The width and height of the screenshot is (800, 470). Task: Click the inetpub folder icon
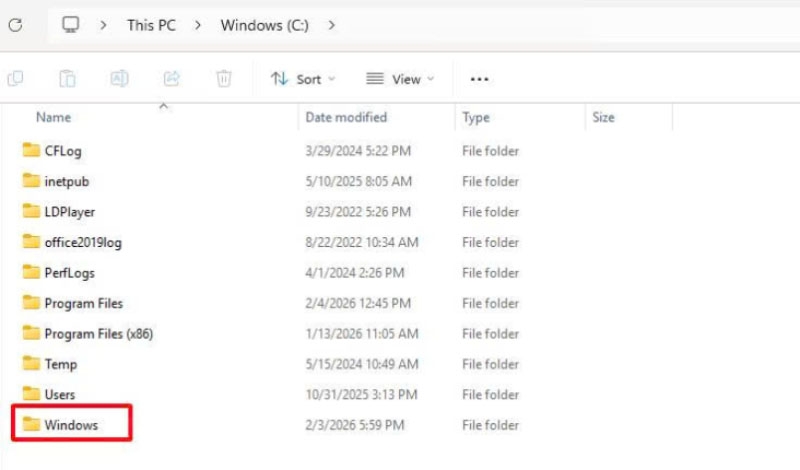click(31, 181)
